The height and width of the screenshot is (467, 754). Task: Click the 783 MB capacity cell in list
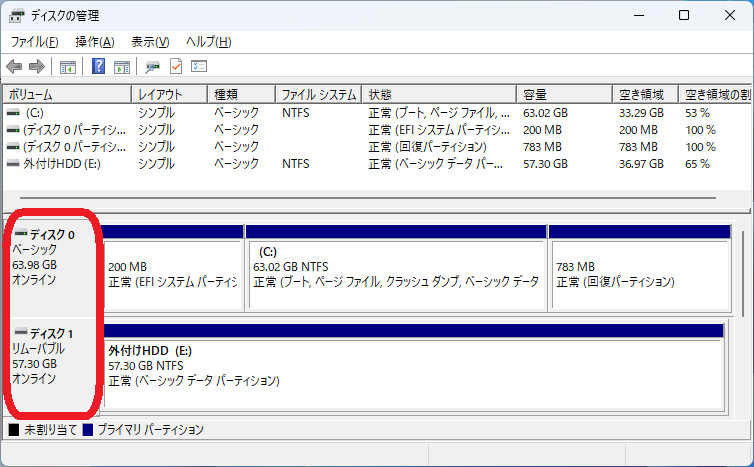tap(542, 147)
